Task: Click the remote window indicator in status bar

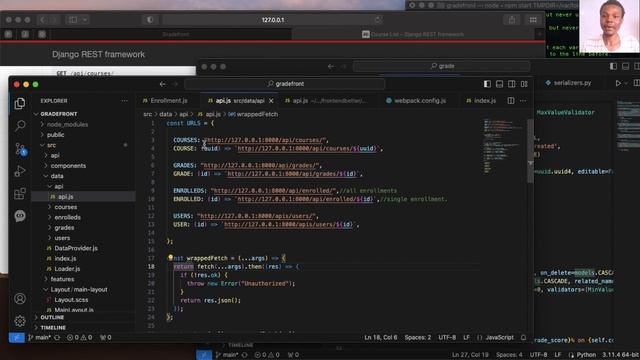Action: pyautogui.click(x=17, y=338)
